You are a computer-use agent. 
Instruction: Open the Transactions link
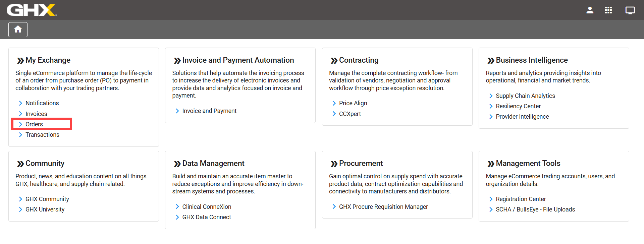click(x=42, y=135)
